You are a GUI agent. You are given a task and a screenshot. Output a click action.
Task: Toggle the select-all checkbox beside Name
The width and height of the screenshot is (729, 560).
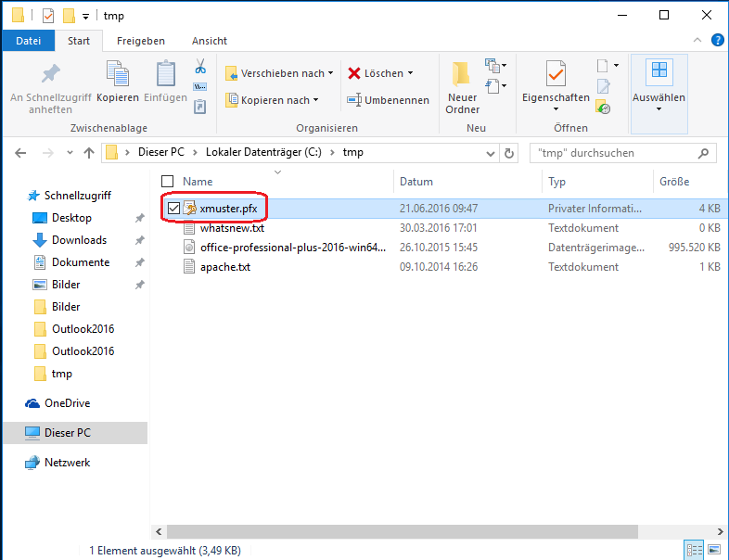click(x=167, y=181)
